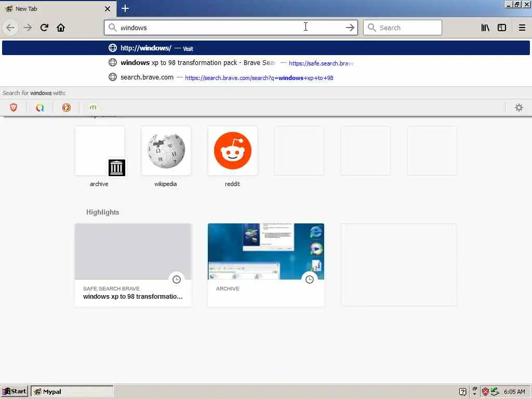Click the magnifier icon in Search box
Screen dimensions: 532x399
pos(372,28)
